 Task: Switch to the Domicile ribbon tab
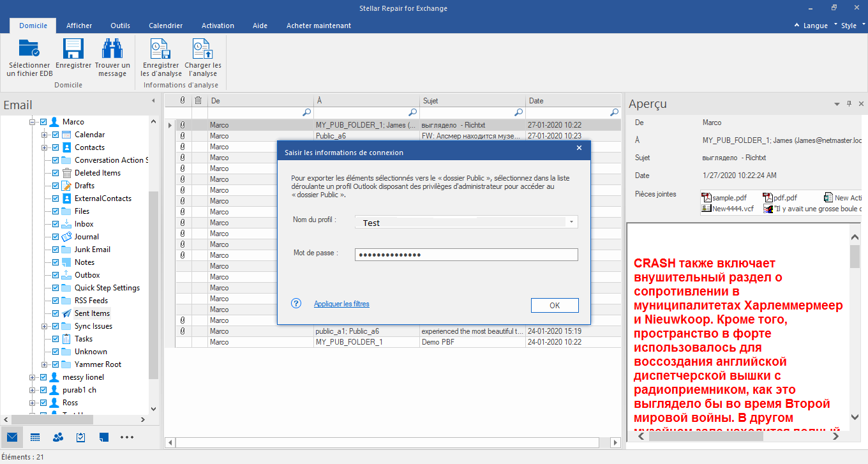pos(33,26)
